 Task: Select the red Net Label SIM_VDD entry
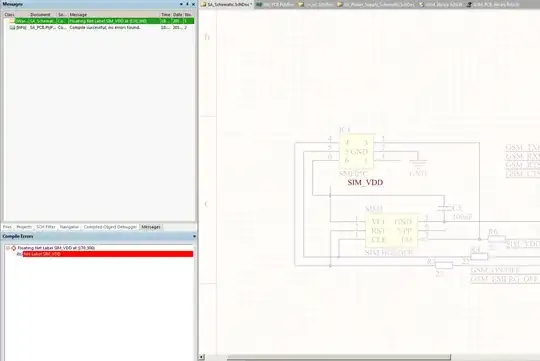(108, 254)
